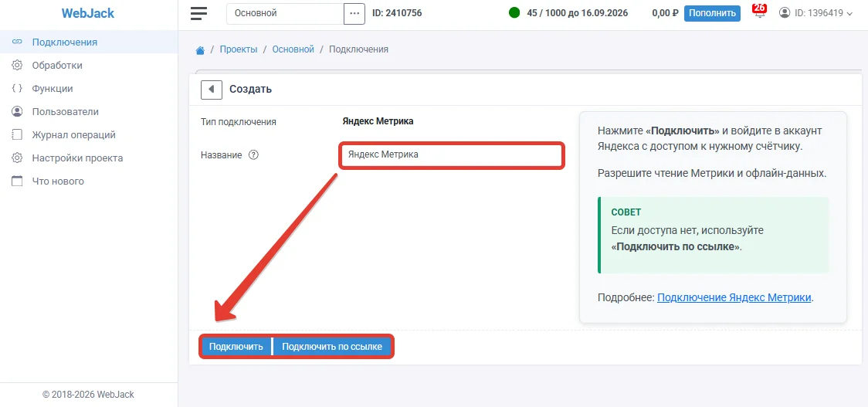Image resolution: width=868 pixels, height=407 pixels.
Task: Click the Подключения breadcrumb text
Action: [x=359, y=49]
